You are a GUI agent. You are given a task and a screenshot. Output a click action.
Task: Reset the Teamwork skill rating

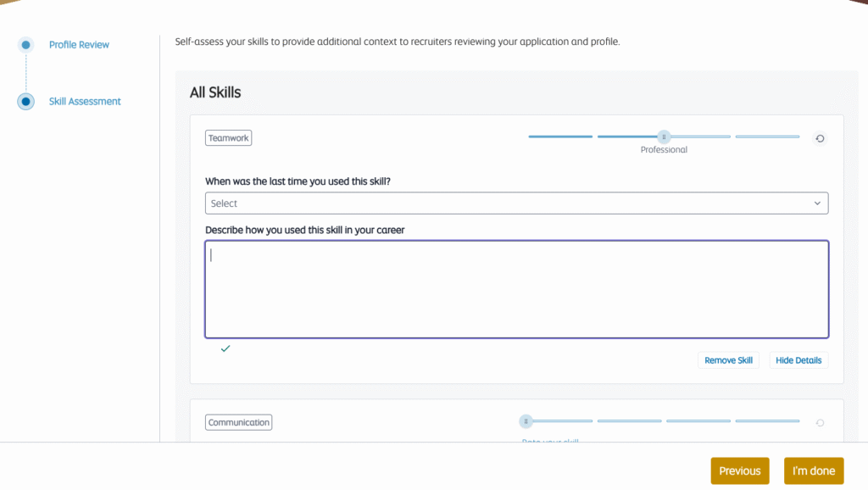pyautogui.click(x=820, y=138)
